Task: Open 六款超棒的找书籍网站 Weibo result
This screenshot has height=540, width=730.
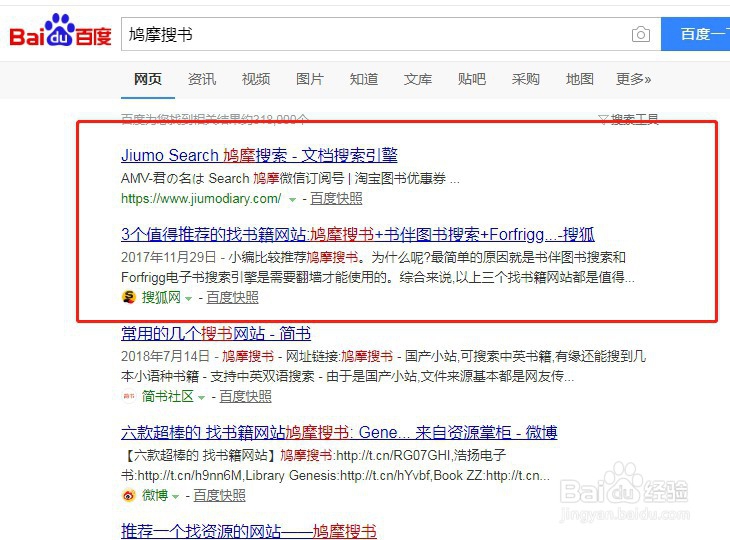Action: [x=339, y=432]
